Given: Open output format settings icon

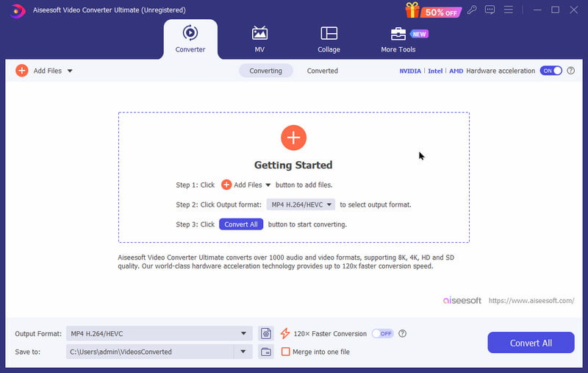Looking at the screenshot, I should pos(266,333).
